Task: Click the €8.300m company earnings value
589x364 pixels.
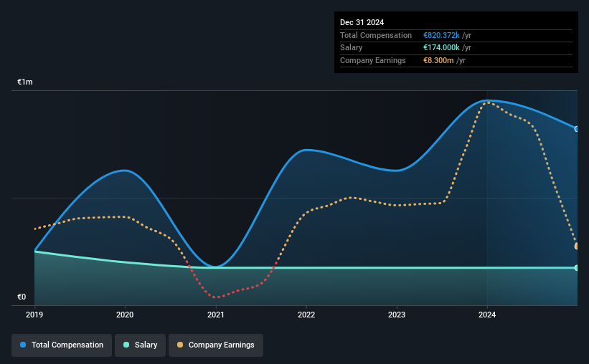Action: click(438, 60)
